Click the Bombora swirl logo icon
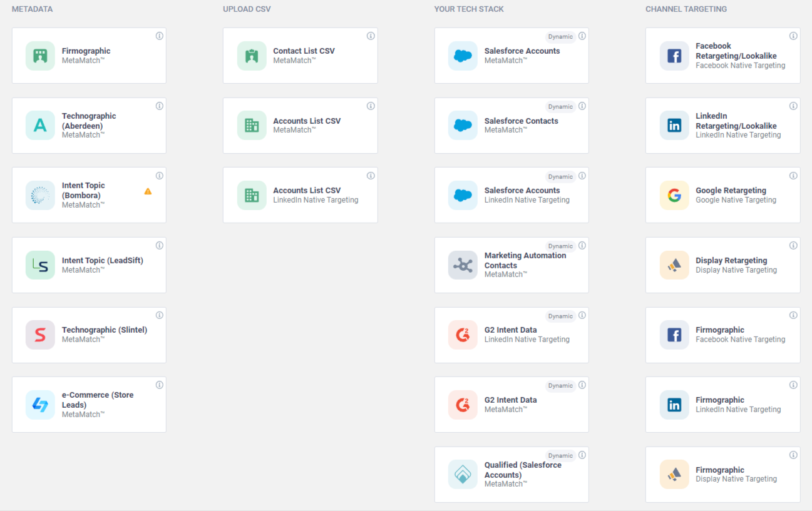 (x=40, y=195)
